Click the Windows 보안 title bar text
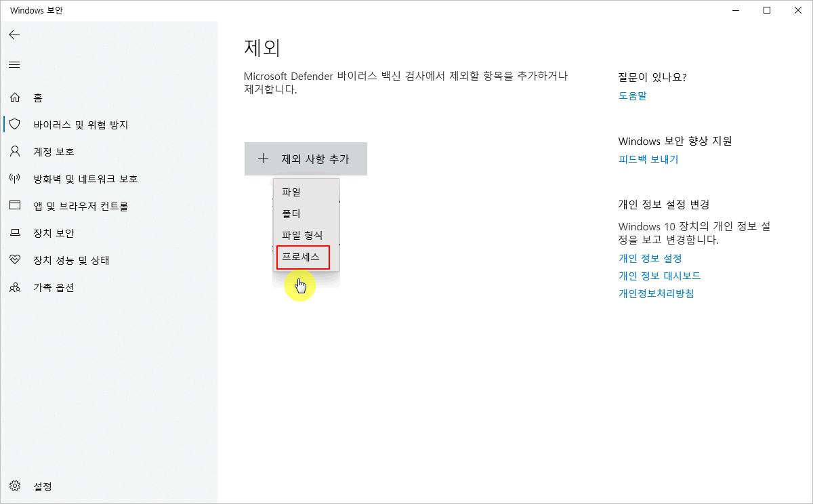813x504 pixels. pos(38,10)
